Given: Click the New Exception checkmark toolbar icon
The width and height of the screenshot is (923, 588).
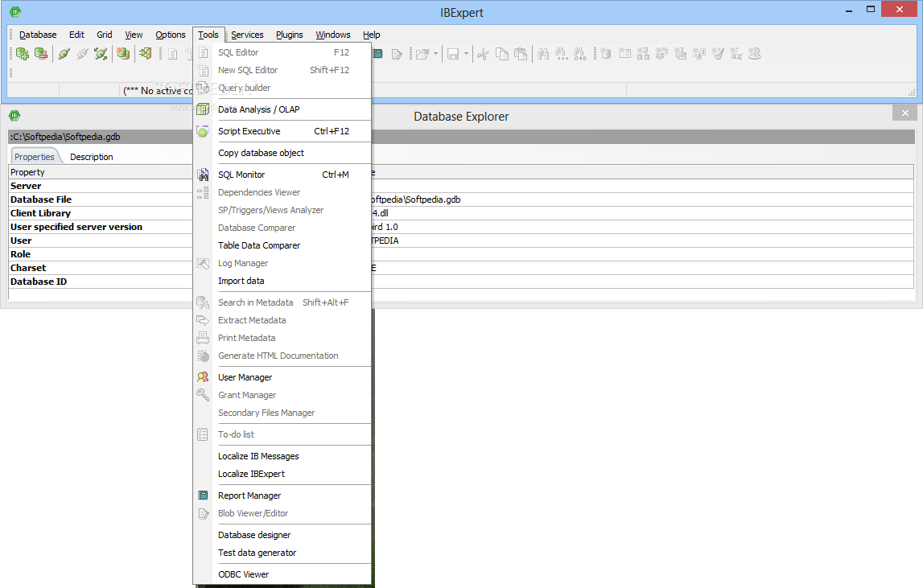Looking at the screenshot, I should [x=718, y=54].
